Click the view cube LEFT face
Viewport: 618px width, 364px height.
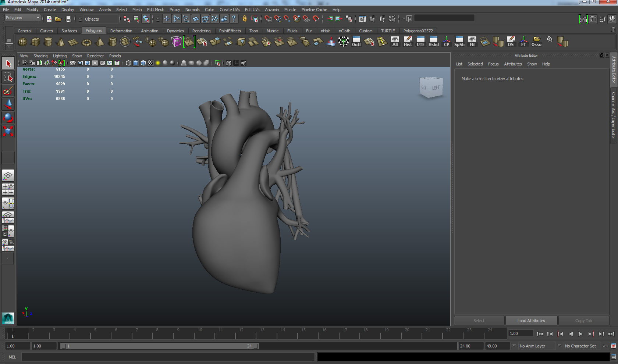coord(436,88)
